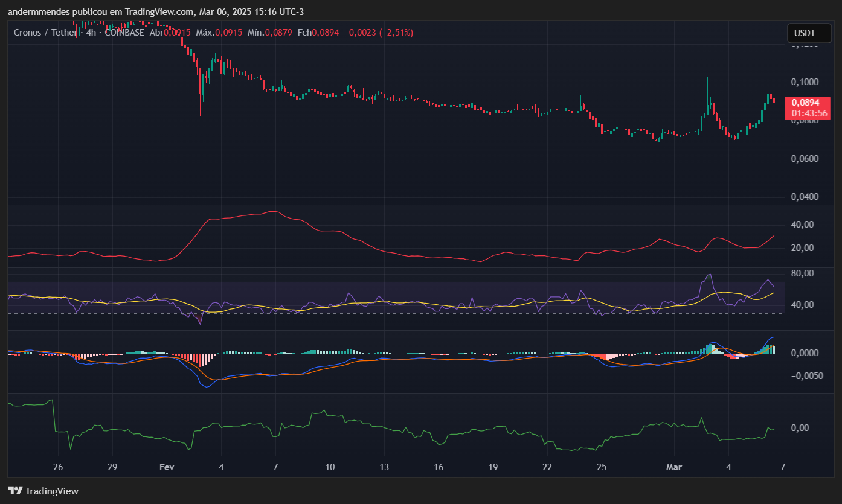Click the 0,0400 price axis label

coord(805,197)
